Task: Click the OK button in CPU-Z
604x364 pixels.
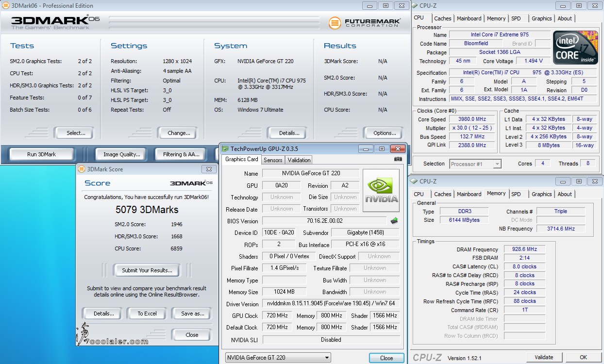Action: coord(583,358)
